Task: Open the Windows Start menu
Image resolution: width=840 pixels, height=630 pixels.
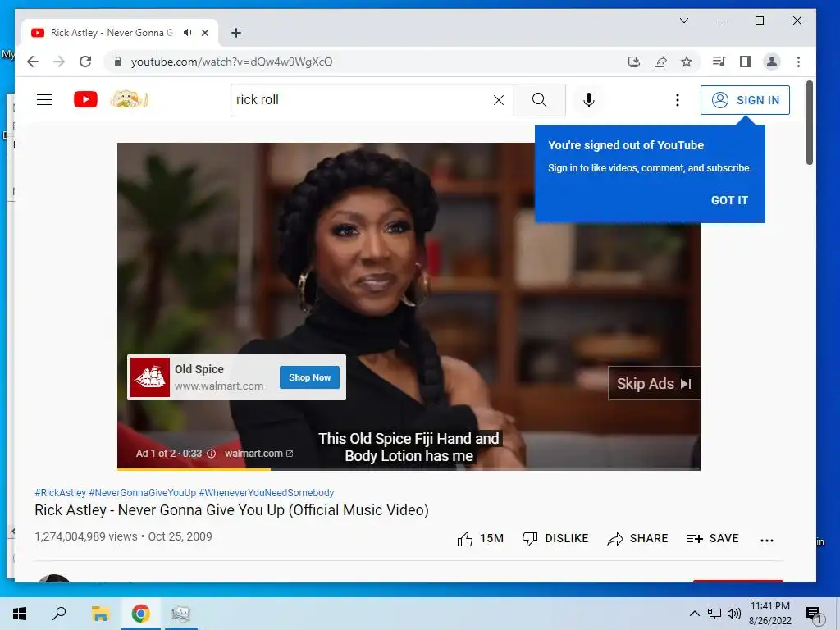Action: pyautogui.click(x=20, y=614)
